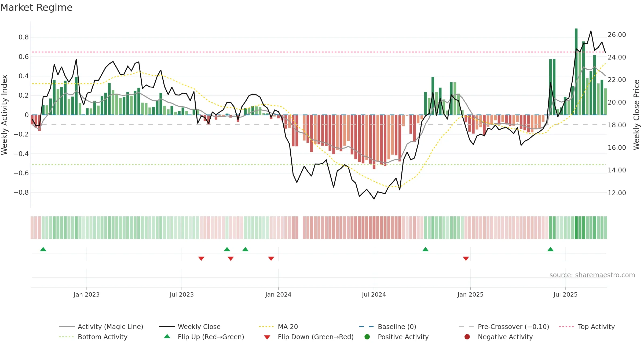Image resolution: width=644 pixels, height=362 pixels.
Task: Click the Jul 2024 x-axis label
Action: [374, 294]
